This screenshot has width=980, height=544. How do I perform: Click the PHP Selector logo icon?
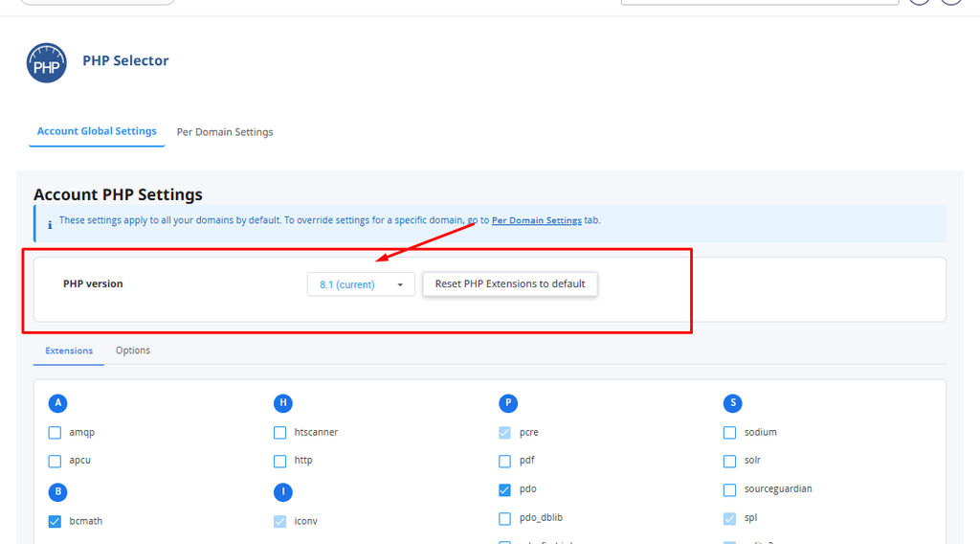pyautogui.click(x=46, y=63)
